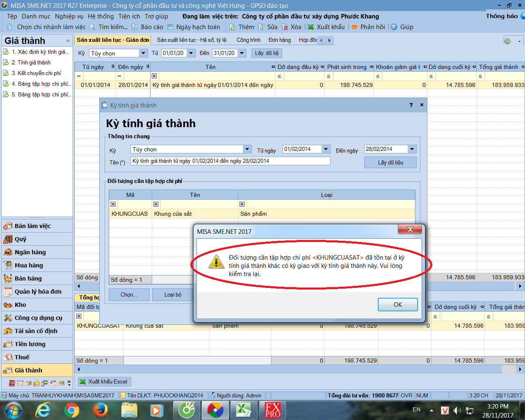
Task: Open Báo cáo from the toolbar
Action: coord(147,27)
